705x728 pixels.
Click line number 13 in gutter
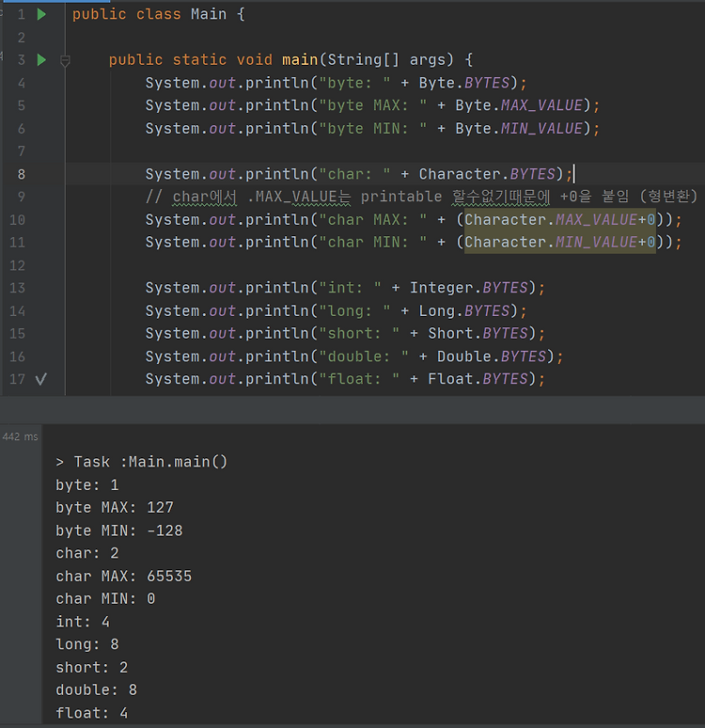(x=17, y=288)
